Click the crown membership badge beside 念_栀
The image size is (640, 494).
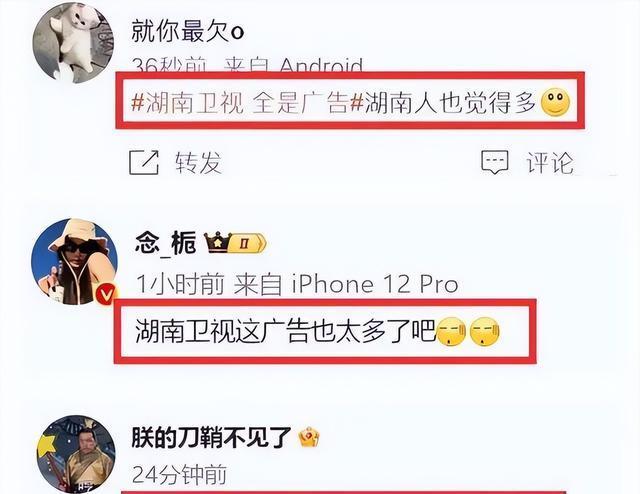point(235,243)
